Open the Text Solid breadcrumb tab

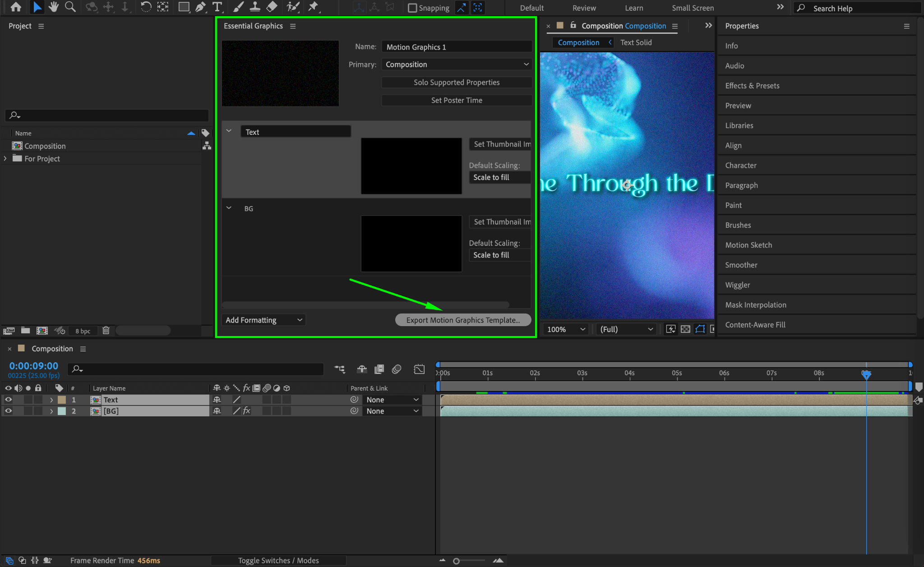[x=636, y=42]
